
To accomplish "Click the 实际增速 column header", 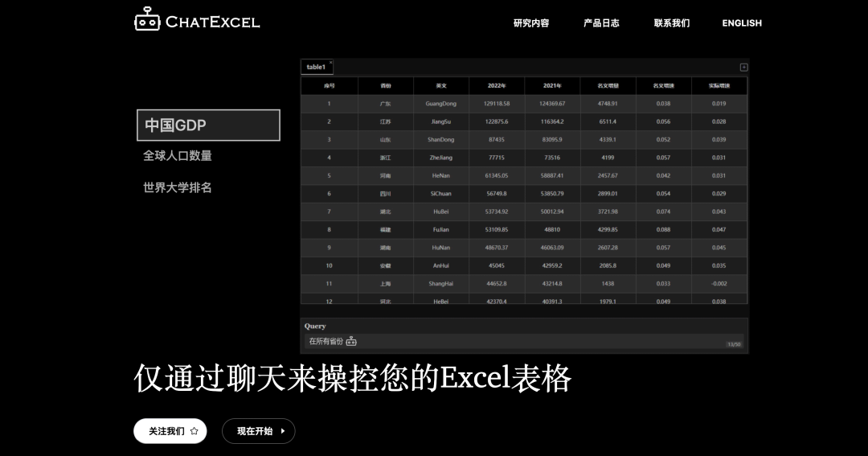I will [x=719, y=86].
